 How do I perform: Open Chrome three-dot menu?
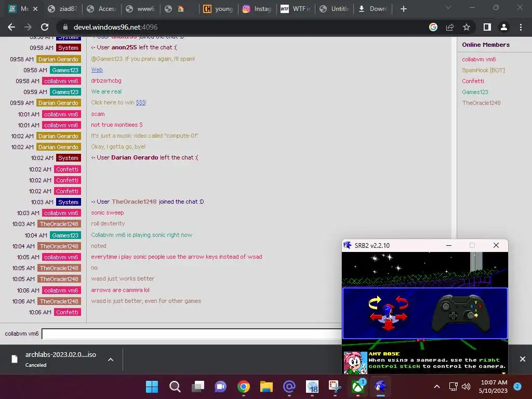pos(521,27)
